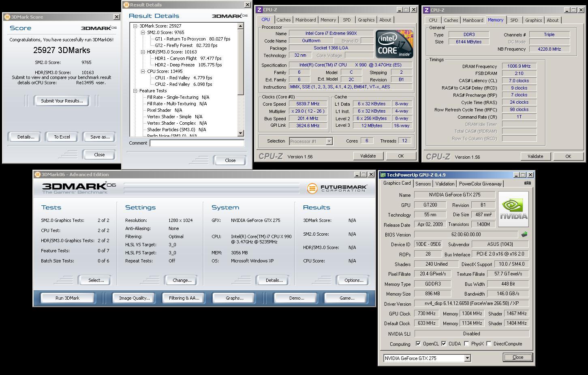
Task: Click the Result Details window title icon
Action: (x=126, y=5)
